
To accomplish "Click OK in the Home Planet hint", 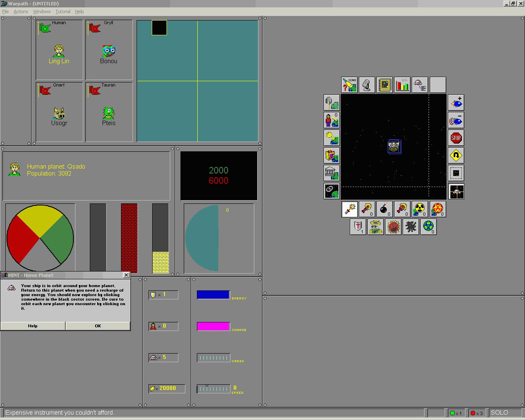I will (98, 326).
